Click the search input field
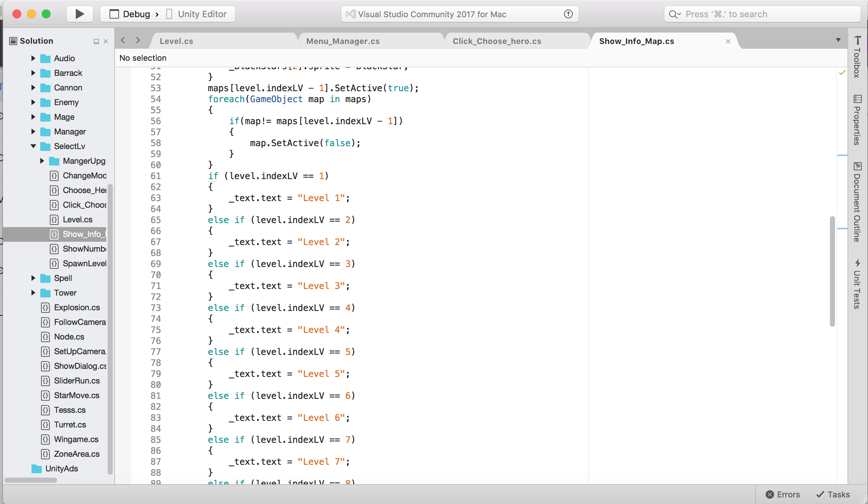868x504 pixels. 762,14
